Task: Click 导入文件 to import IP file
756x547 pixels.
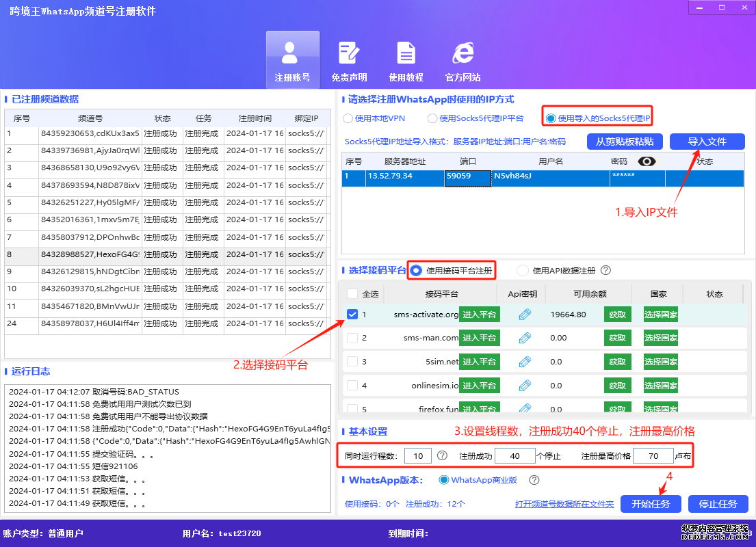Action: click(707, 142)
